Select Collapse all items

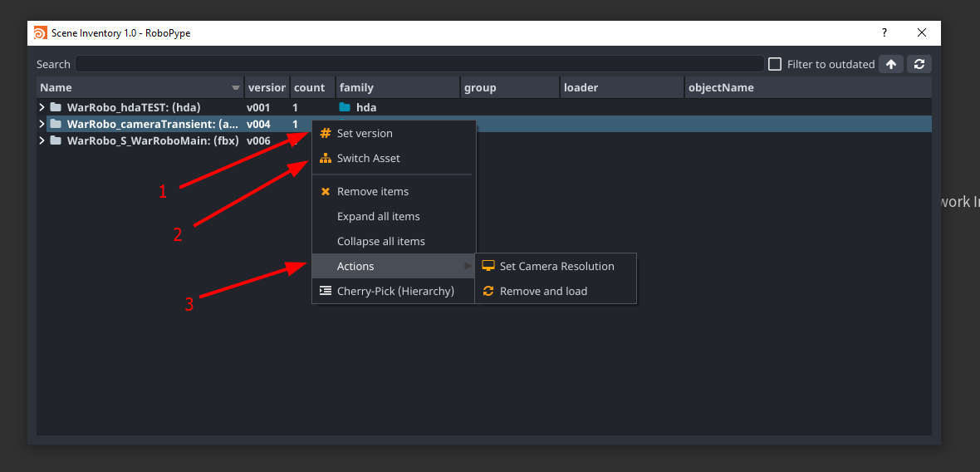[x=394, y=241]
